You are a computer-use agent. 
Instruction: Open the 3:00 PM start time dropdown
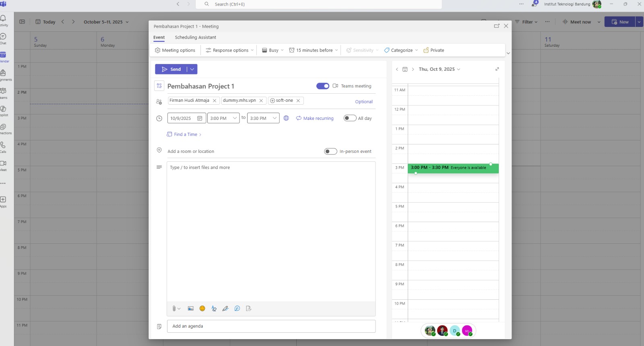click(x=235, y=118)
